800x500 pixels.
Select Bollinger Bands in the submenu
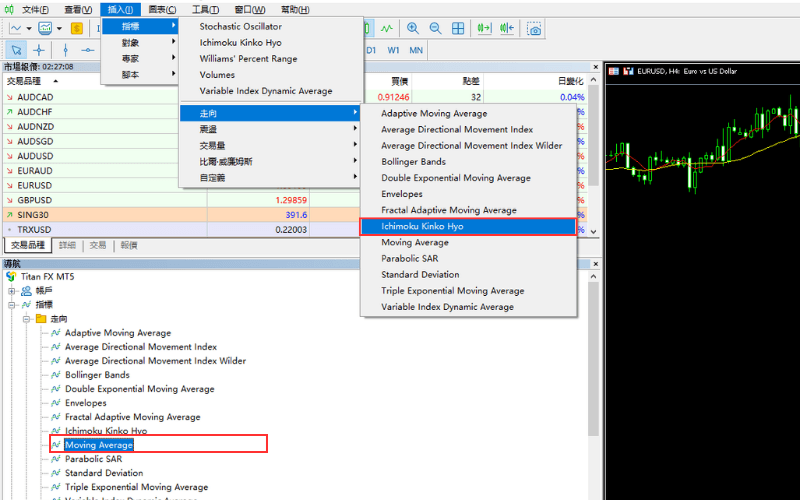[x=413, y=161]
